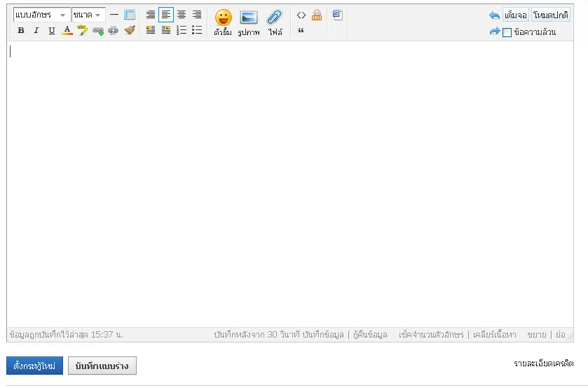This screenshot has width=588, height=388.
Task: Insert a hyperlink with the chain icon
Action: tap(98, 30)
